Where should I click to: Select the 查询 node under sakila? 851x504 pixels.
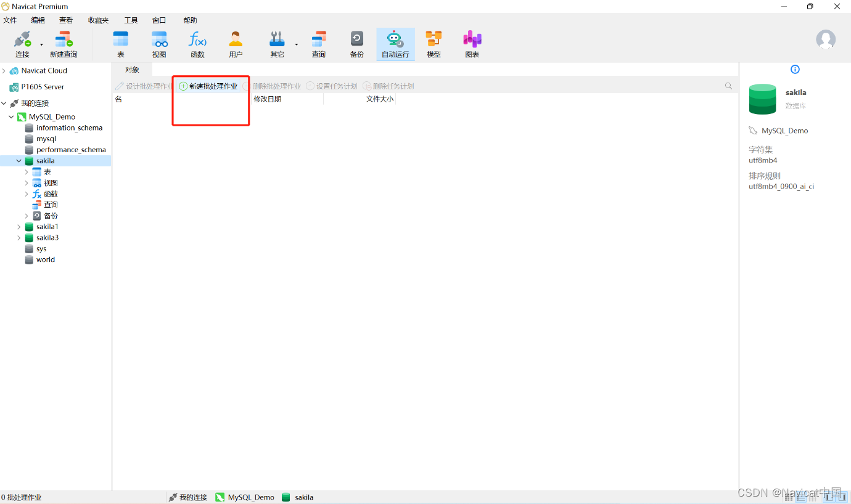tap(51, 205)
